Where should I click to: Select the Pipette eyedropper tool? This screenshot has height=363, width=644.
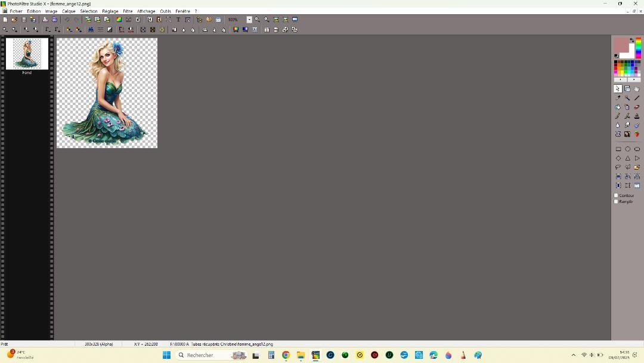tap(618, 98)
